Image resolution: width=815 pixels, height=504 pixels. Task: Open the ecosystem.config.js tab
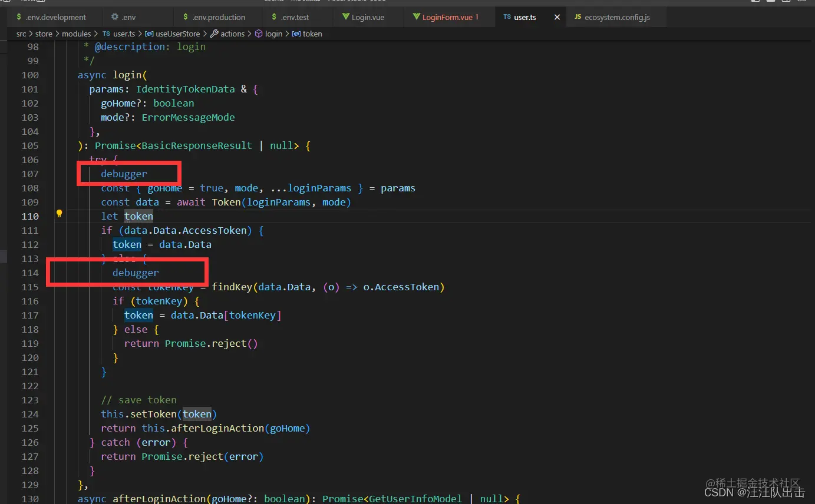point(616,17)
